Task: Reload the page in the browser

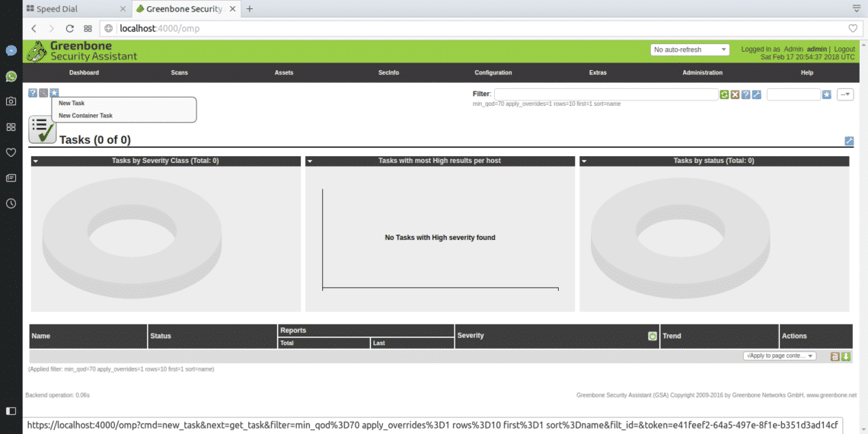Action: [x=70, y=29]
